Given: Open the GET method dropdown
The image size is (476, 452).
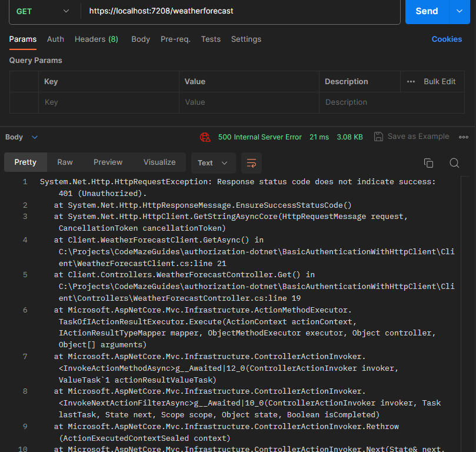Looking at the screenshot, I should point(41,11).
